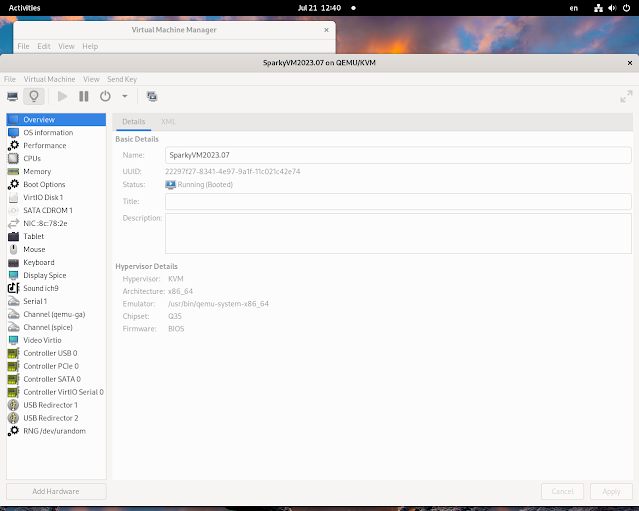Select Controller SATA 0
The height and width of the screenshot is (511, 639).
pyautogui.click(x=56, y=379)
